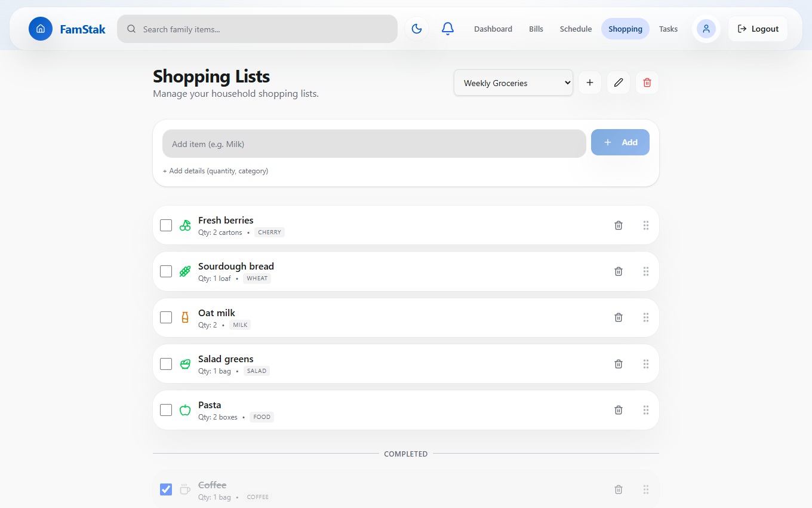Click the blue Add button
Screen dimensions: 812x508
(620, 142)
